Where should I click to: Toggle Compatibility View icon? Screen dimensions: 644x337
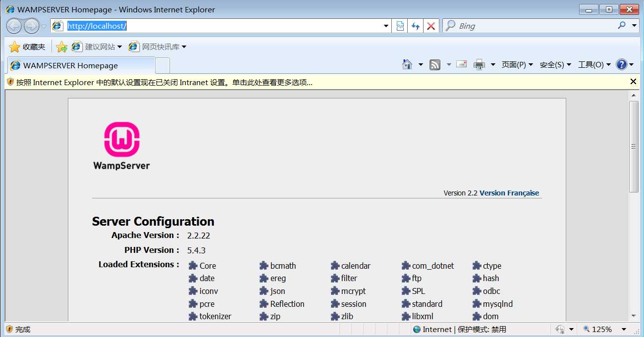[x=400, y=26]
